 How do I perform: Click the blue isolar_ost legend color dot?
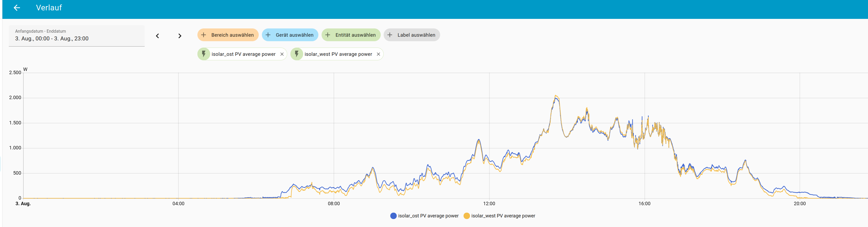coord(393,216)
